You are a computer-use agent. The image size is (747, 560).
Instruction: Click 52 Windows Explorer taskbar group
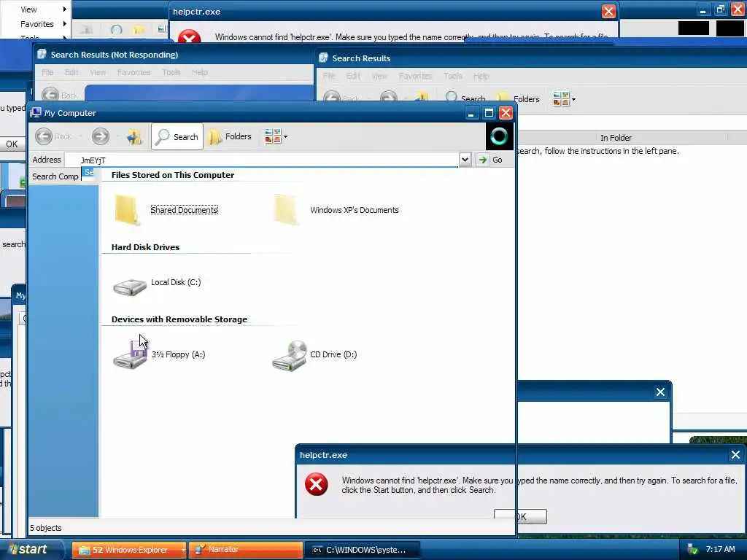point(129,550)
